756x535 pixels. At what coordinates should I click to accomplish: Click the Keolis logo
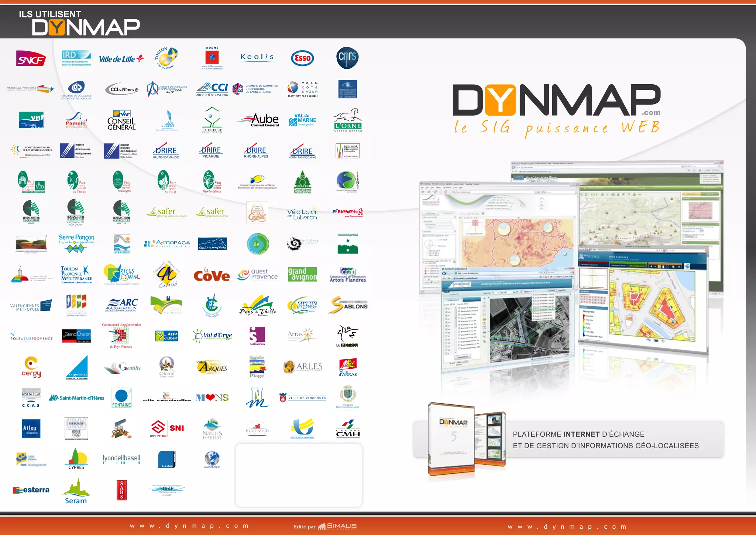[x=257, y=57]
